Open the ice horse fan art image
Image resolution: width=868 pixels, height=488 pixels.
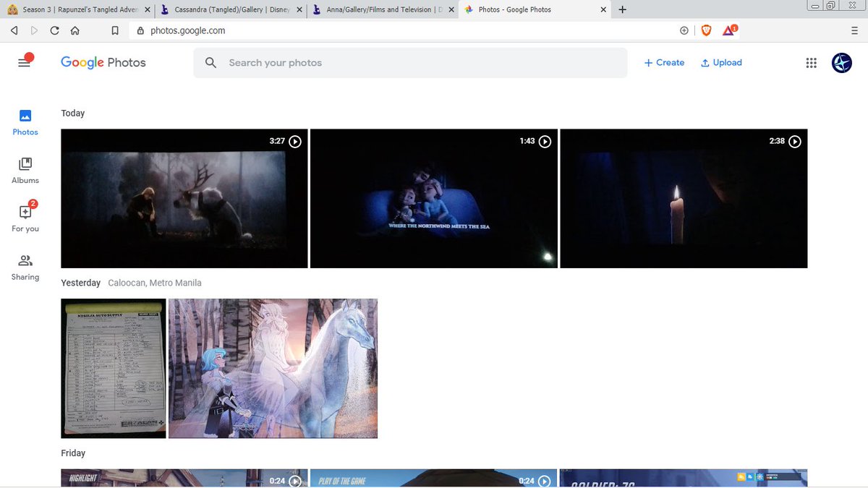273,368
